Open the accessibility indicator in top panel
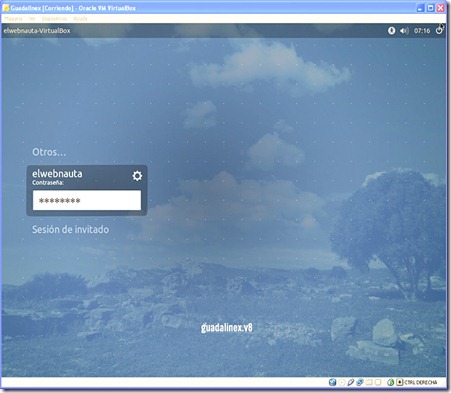The width and height of the screenshot is (451, 393). pos(391,31)
